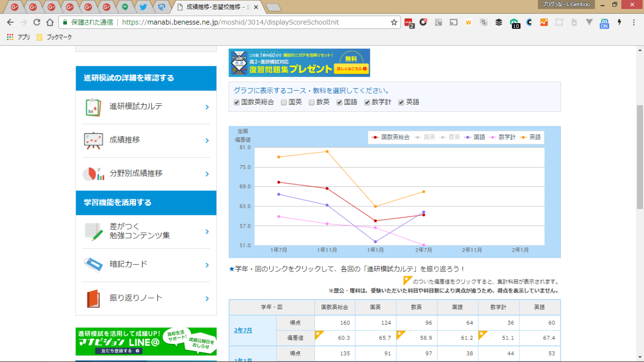Switch to the 成績推移・志望校推移 browser tab
This screenshot has height=362, width=644.
tap(215, 7)
